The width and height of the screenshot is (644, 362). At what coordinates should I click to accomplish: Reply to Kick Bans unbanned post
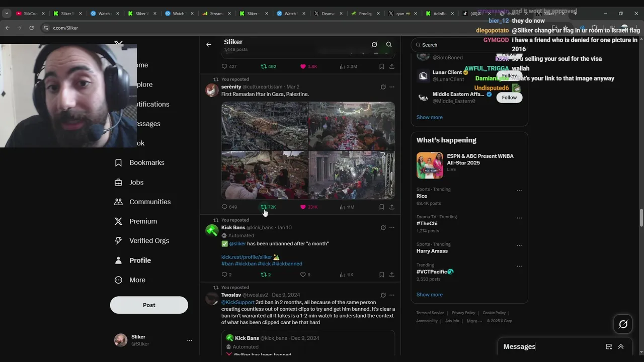click(226, 275)
